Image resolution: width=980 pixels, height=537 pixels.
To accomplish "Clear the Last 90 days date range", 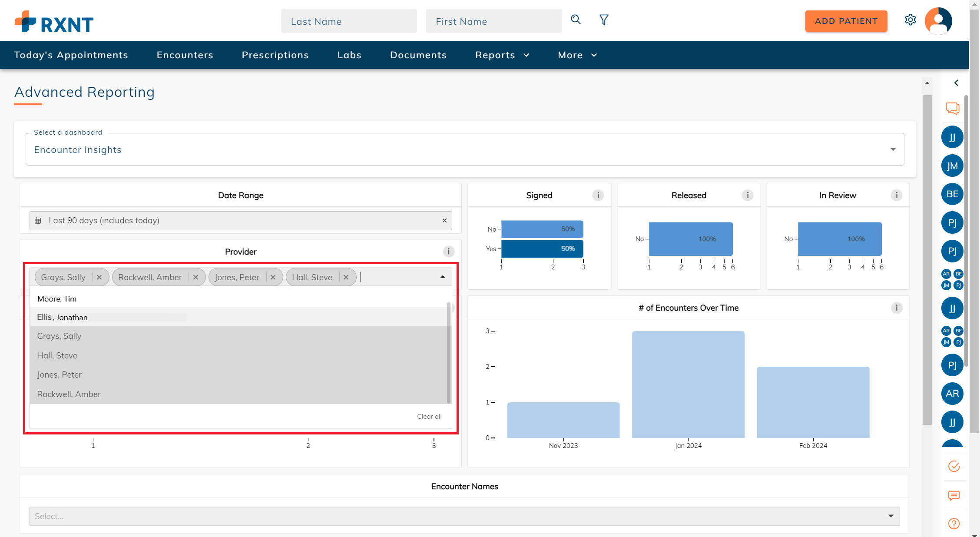I will coord(444,220).
